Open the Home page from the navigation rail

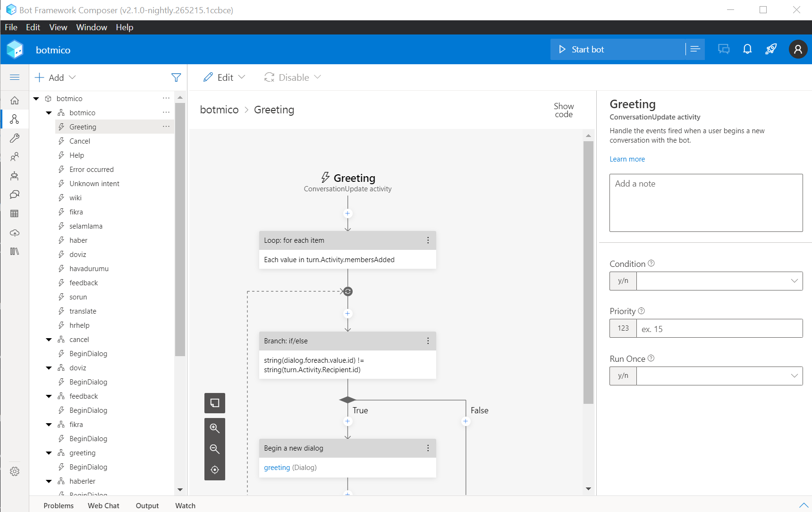click(15, 100)
